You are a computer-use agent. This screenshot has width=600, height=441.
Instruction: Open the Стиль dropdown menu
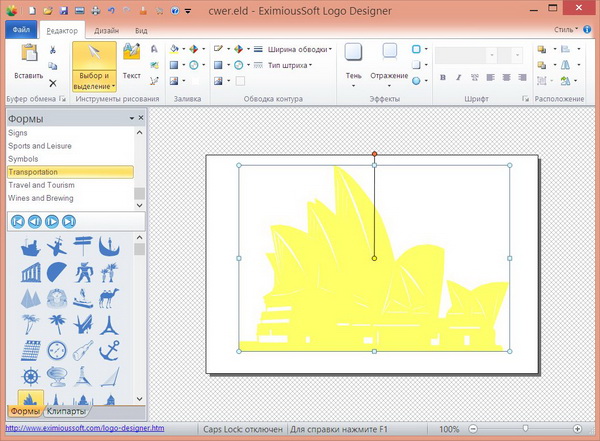tap(566, 31)
